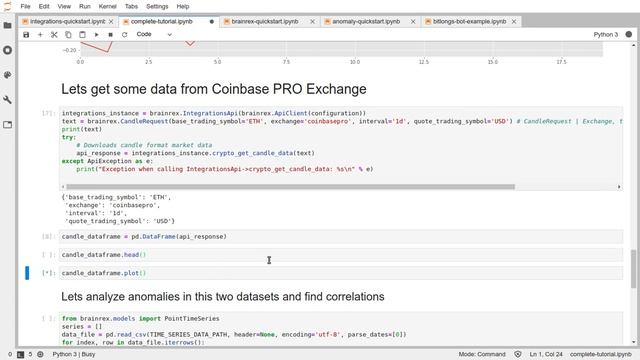Click the candle_dataframe.head() cell input

[x=341, y=255]
